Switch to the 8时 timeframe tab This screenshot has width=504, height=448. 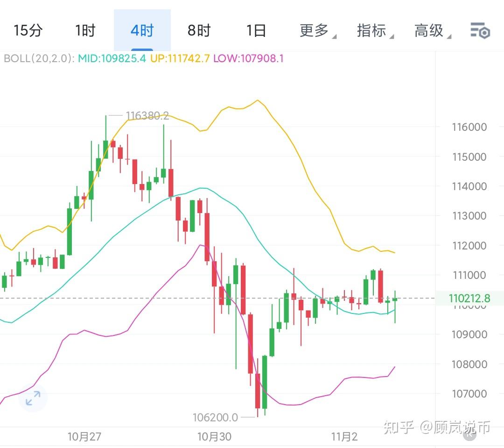(198, 30)
